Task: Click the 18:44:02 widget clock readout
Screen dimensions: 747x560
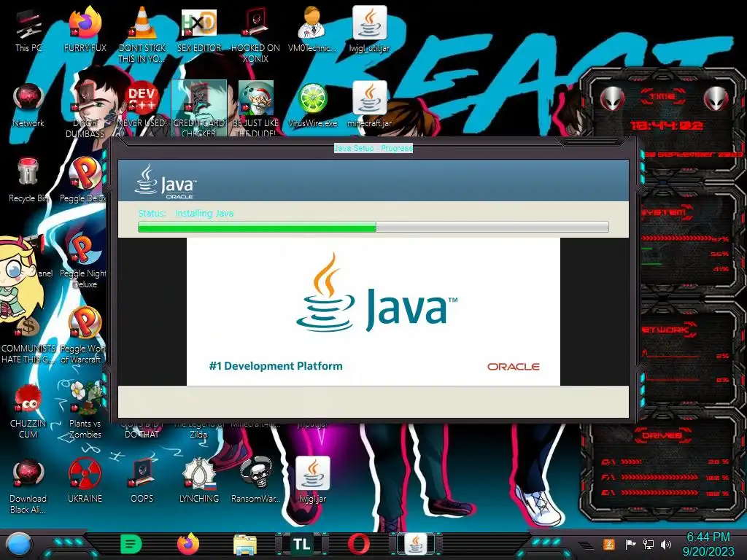Action: pyautogui.click(x=667, y=125)
